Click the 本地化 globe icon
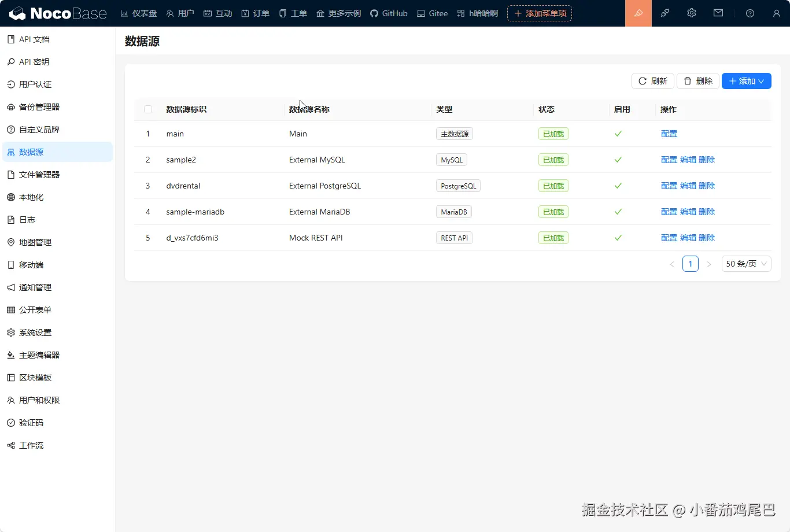 (x=11, y=197)
